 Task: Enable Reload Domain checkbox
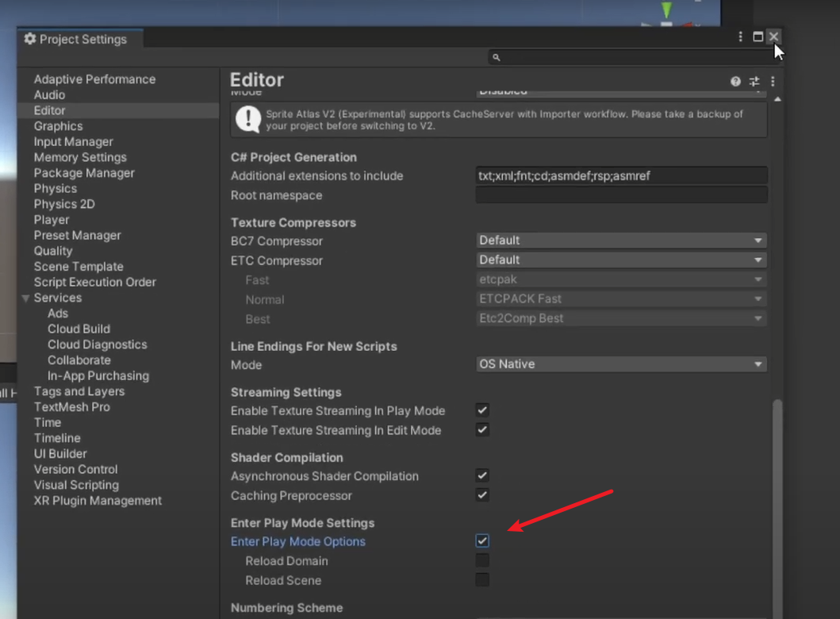[482, 560]
